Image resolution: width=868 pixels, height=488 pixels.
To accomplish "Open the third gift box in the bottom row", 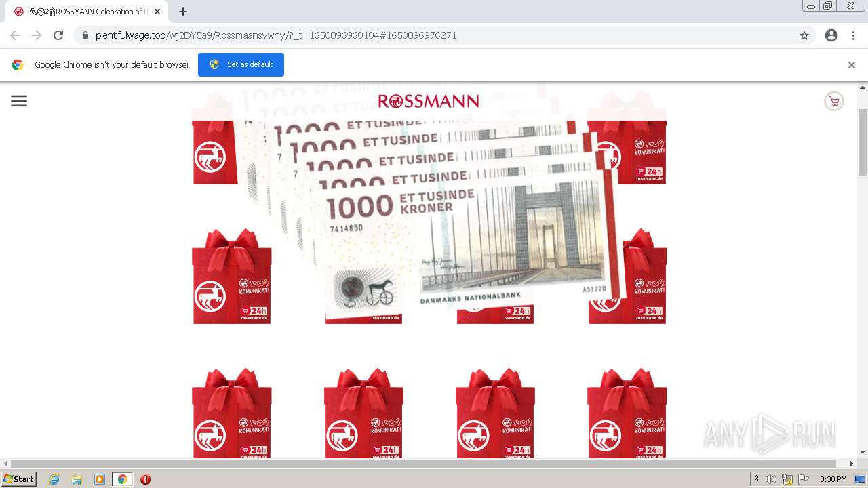I will tap(495, 413).
